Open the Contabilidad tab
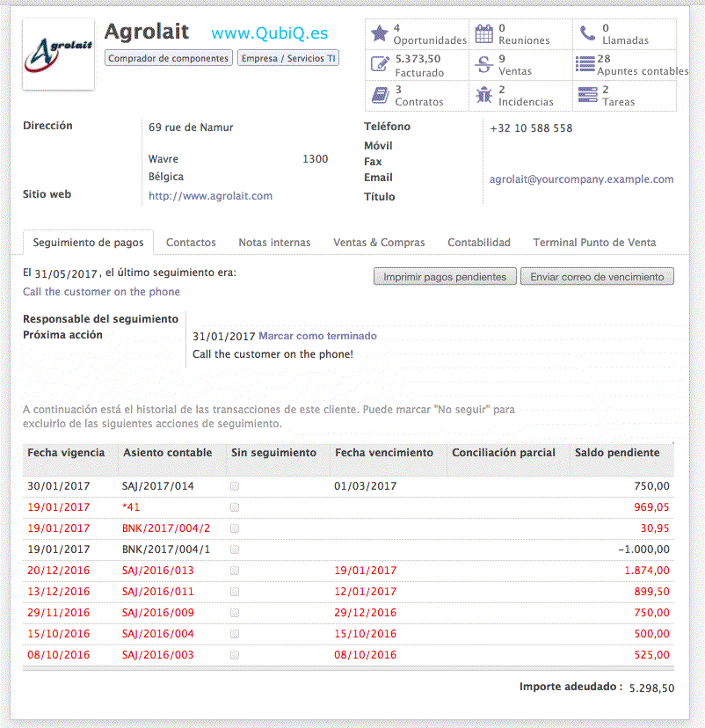705x728 pixels. pos(479,243)
